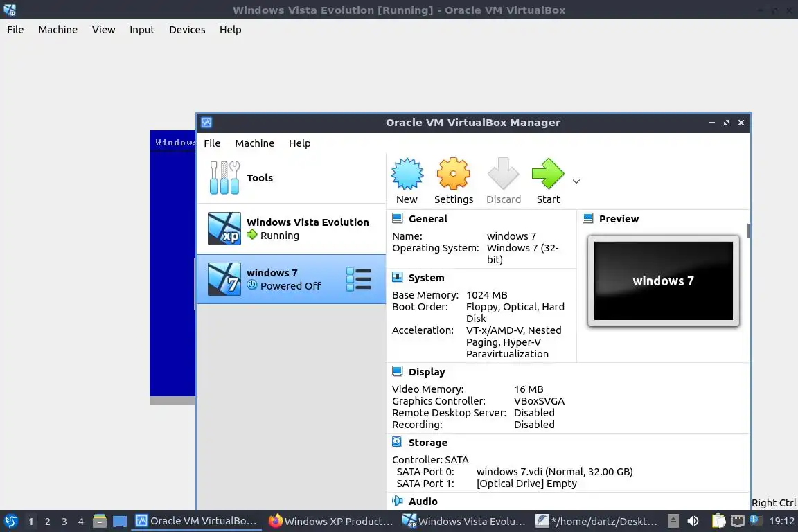The image size is (798, 532).
Task: Click the General section heading
Action: tap(428, 219)
